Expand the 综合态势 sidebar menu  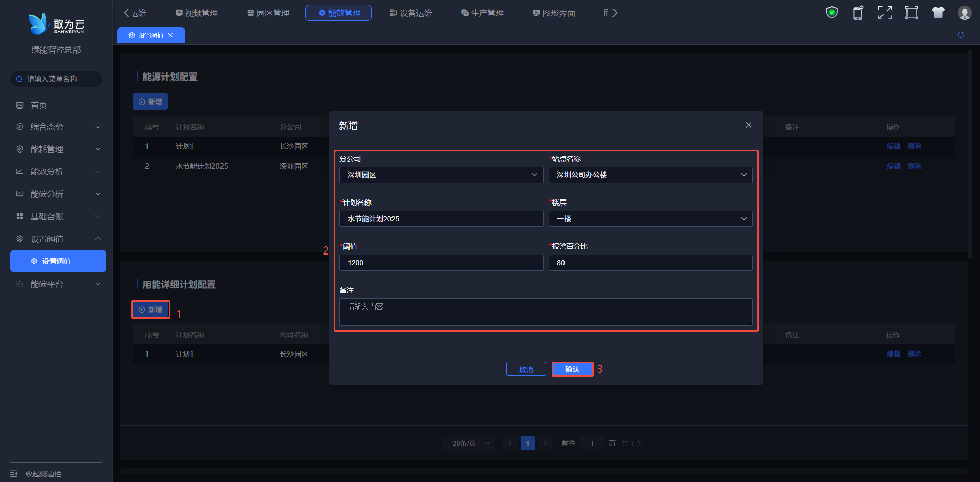[98, 126]
